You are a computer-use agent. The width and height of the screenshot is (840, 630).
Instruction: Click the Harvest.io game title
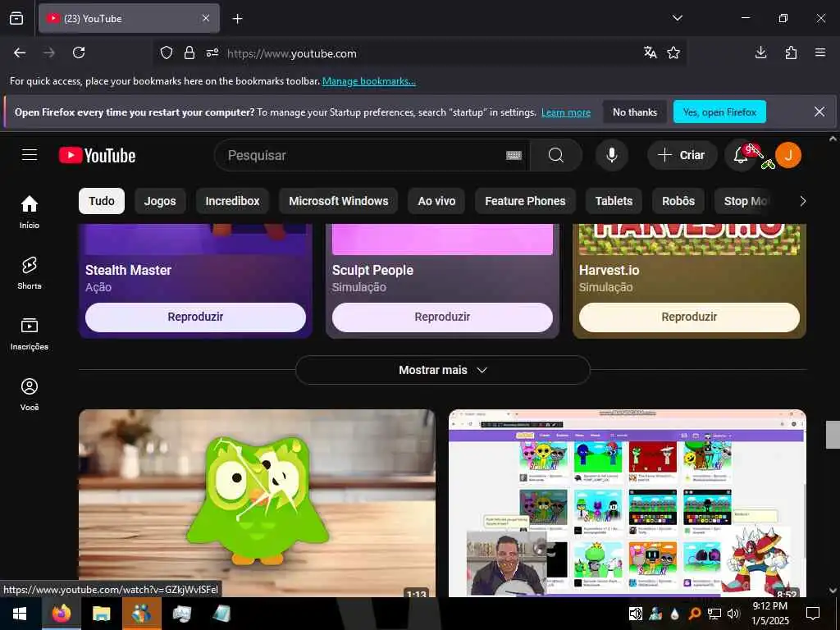[609, 270]
